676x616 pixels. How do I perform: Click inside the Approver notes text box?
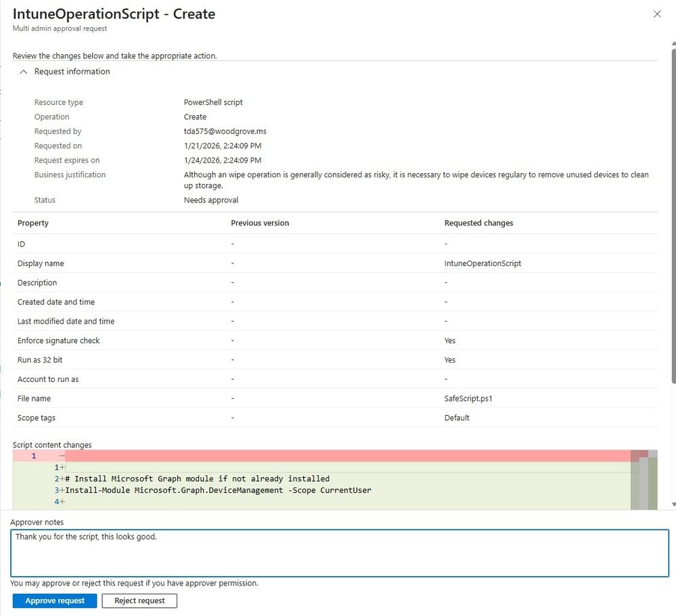point(339,553)
